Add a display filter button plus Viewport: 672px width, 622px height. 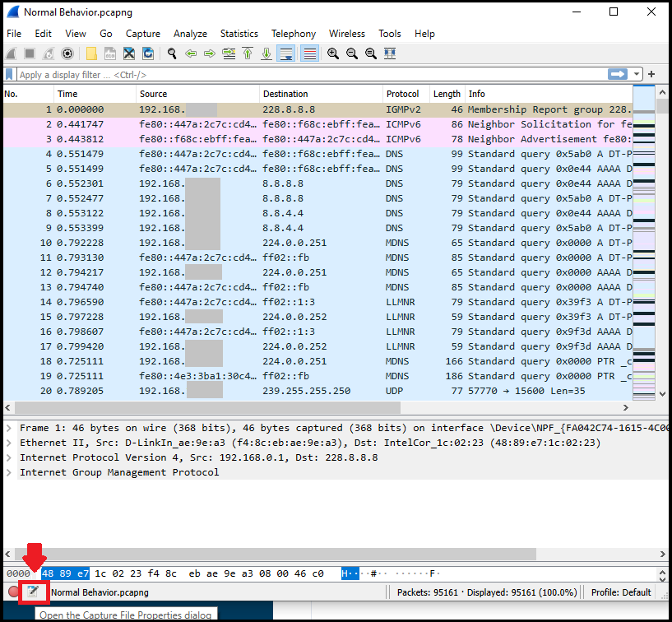point(651,75)
